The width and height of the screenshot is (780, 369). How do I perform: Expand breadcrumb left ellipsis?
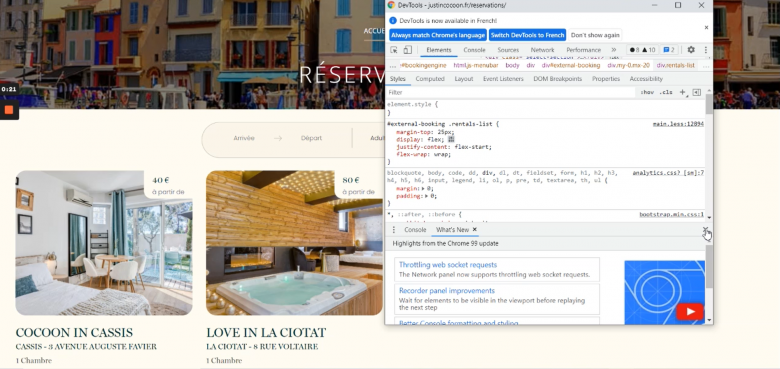click(393, 66)
